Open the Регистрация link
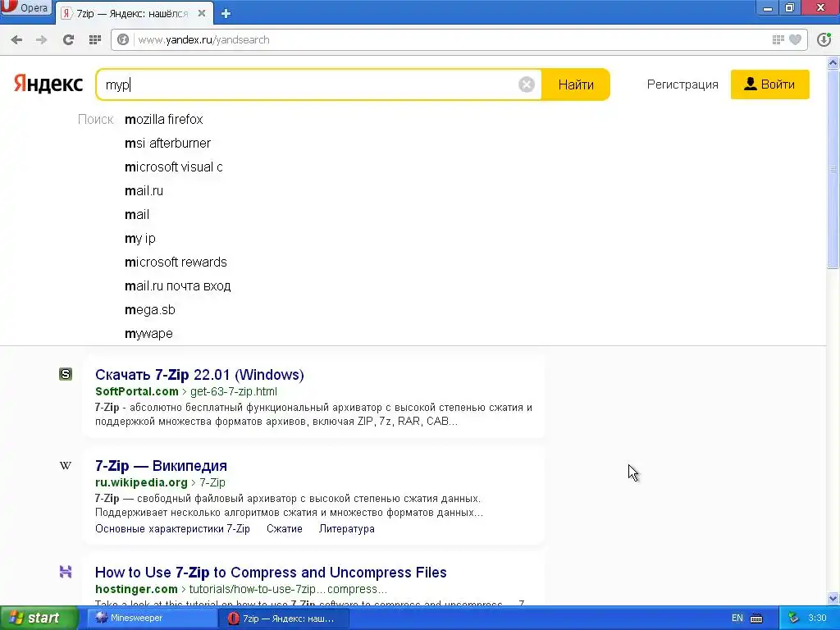 (682, 84)
